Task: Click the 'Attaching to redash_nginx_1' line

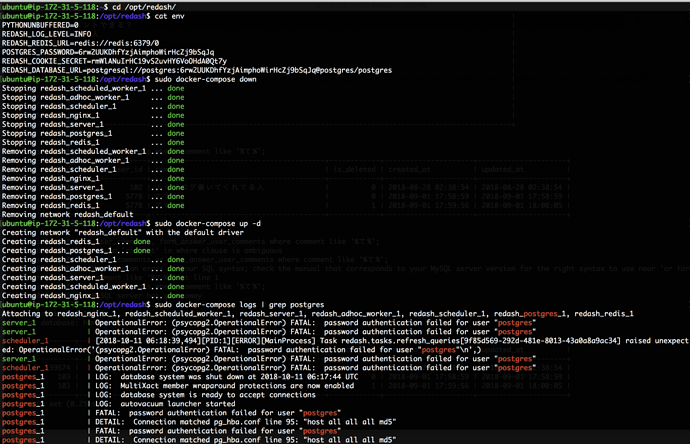Action: click(318, 314)
